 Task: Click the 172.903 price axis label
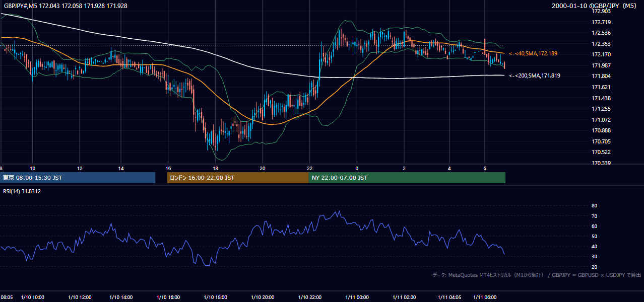(x=601, y=11)
